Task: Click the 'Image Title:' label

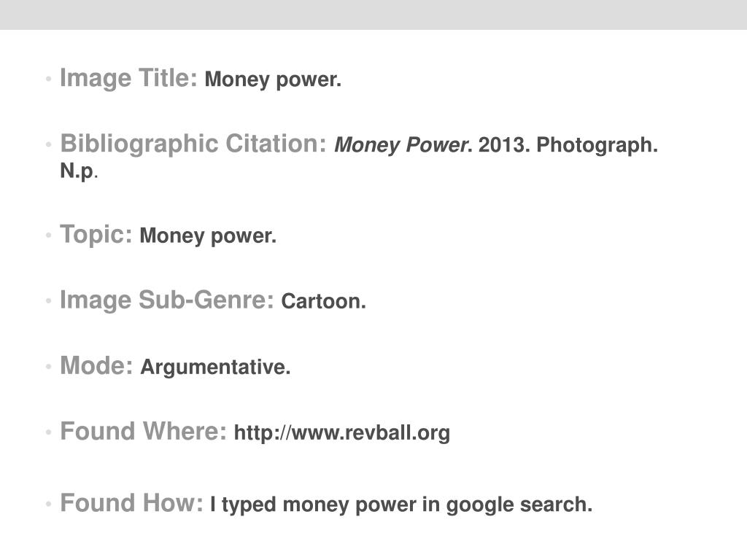Action: click(128, 78)
